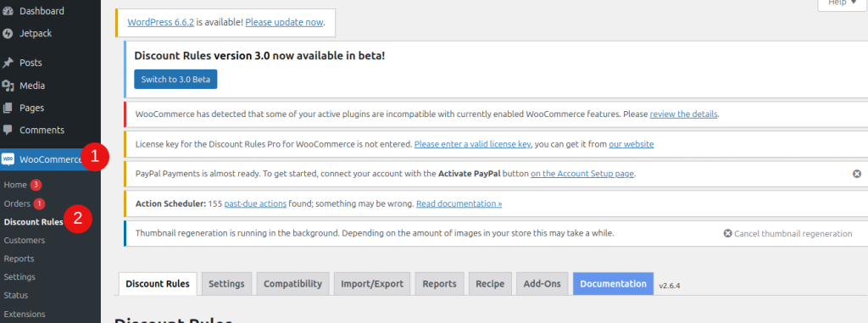Click the Media library icon
Image resolution: width=868 pixels, height=323 pixels.
point(8,86)
